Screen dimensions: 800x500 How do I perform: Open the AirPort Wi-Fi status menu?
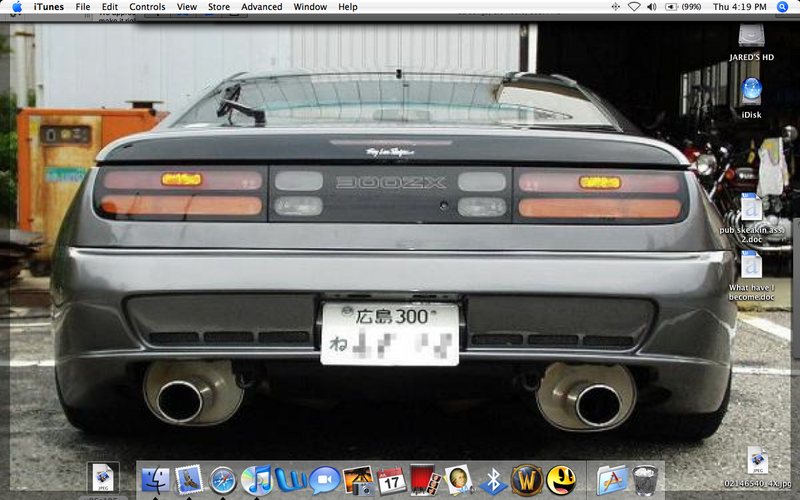[x=633, y=7]
